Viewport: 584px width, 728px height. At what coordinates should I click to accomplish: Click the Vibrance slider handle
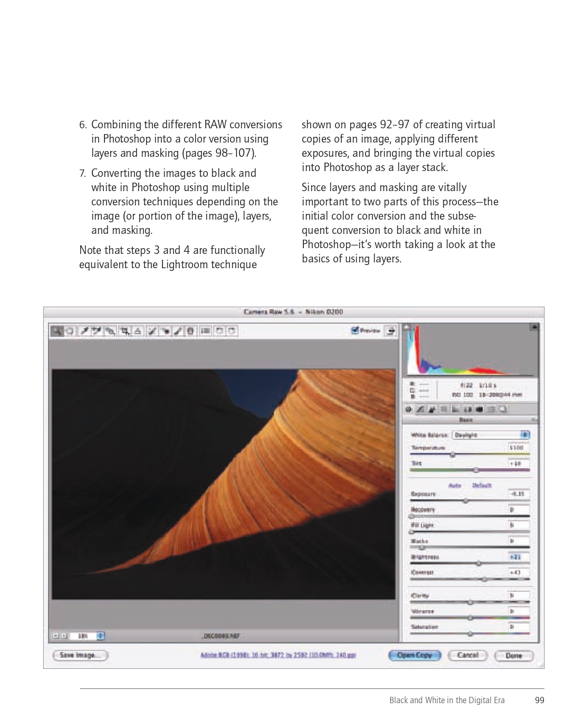(470, 618)
